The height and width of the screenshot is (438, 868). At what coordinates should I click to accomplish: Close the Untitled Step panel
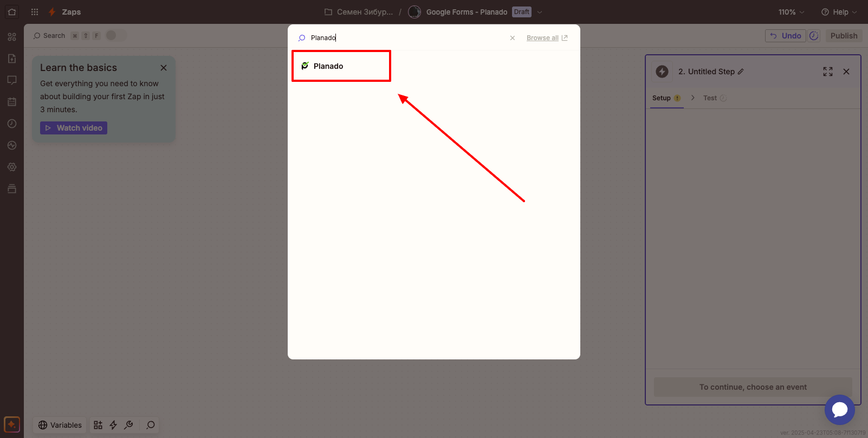(846, 72)
